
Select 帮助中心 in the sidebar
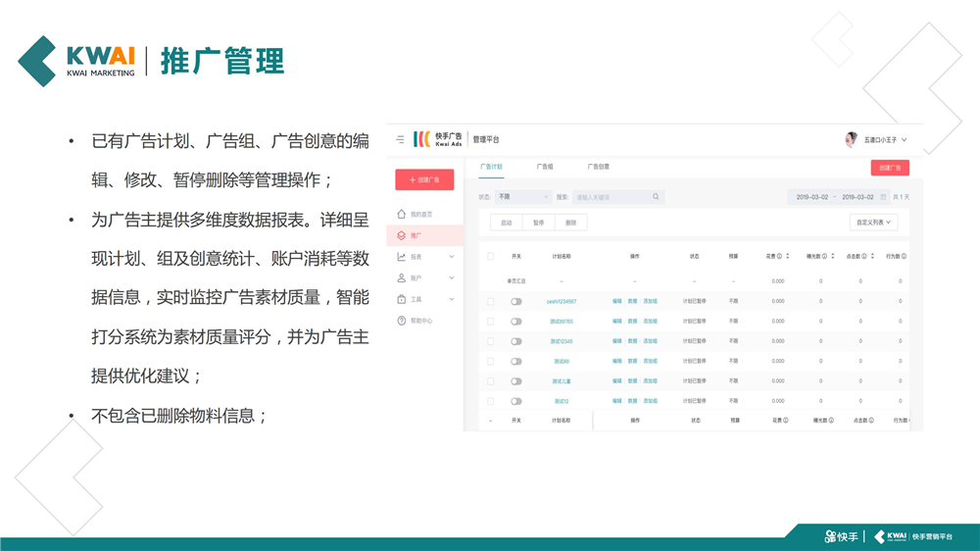tap(421, 321)
